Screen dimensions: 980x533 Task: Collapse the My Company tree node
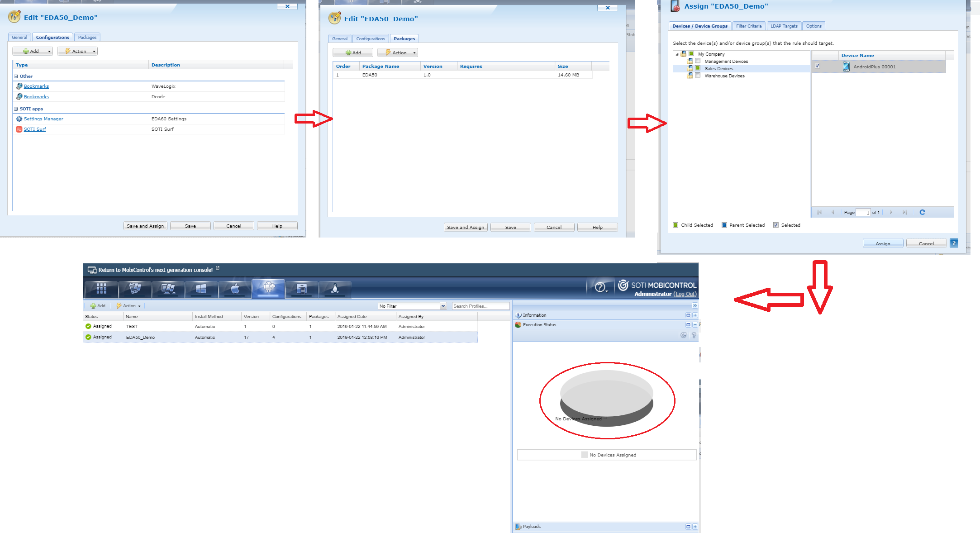point(677,54)
